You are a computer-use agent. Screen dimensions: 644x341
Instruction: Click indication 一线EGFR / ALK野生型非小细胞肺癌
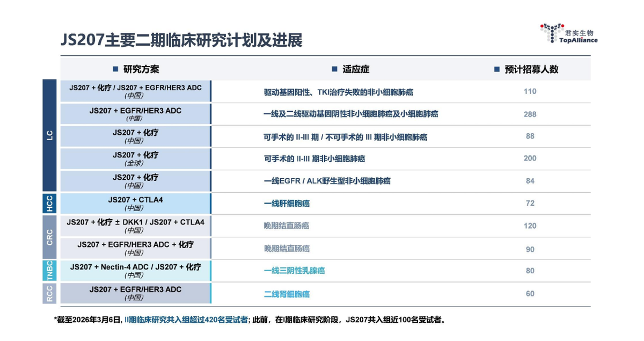point(327,182)
